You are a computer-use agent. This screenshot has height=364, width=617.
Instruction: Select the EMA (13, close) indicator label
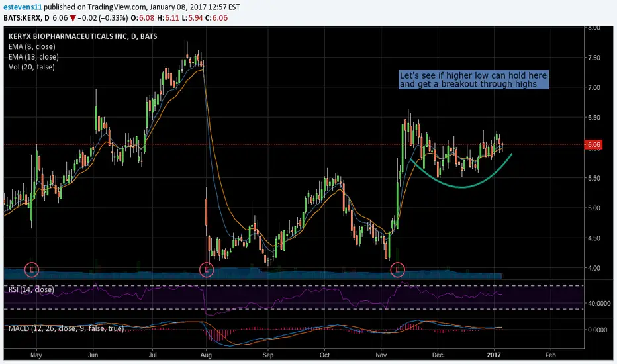click(x=34, y=57)
